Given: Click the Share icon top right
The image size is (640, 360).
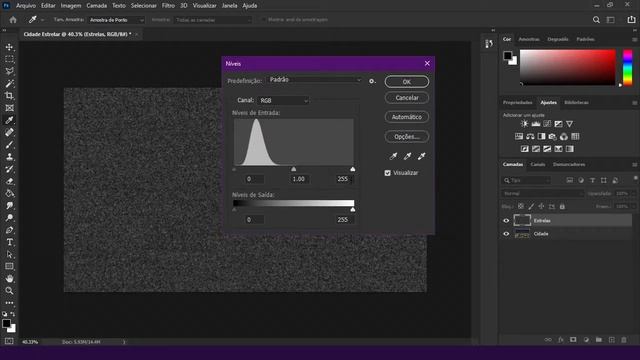Looking at the screenshot, I should point(631,20).
